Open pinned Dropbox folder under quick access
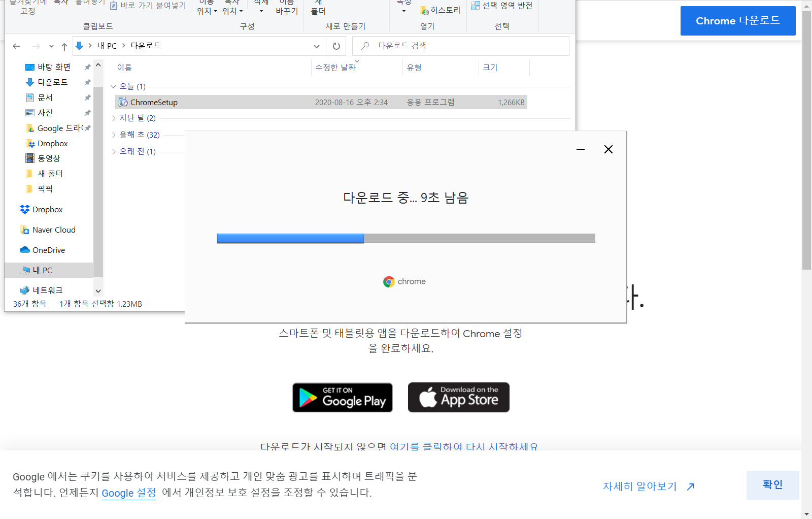812x519 pixels. point(52,144)
